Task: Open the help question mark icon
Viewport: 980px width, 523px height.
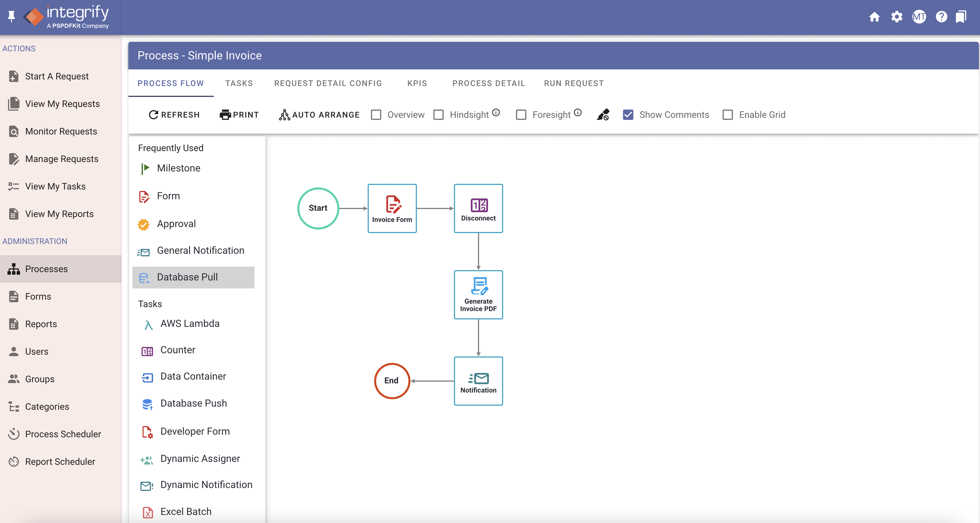Action: click(941, 17)
